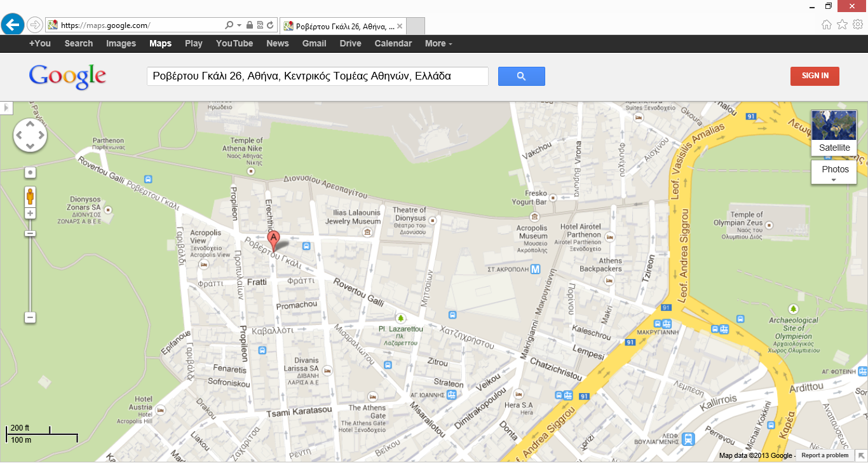Click the Pl. Lazarettou park tree icon
The width and height of the screenshot is (868, 463).
[400, 317]
